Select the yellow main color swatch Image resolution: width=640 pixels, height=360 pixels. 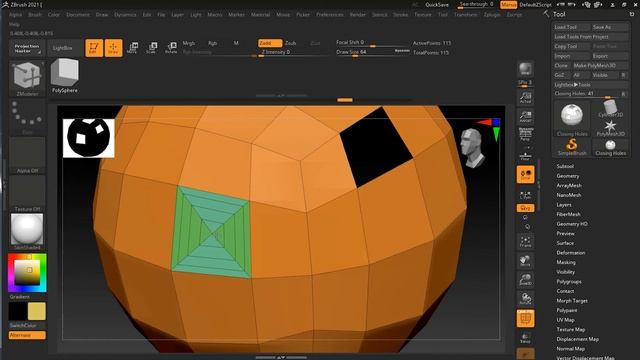37,311
